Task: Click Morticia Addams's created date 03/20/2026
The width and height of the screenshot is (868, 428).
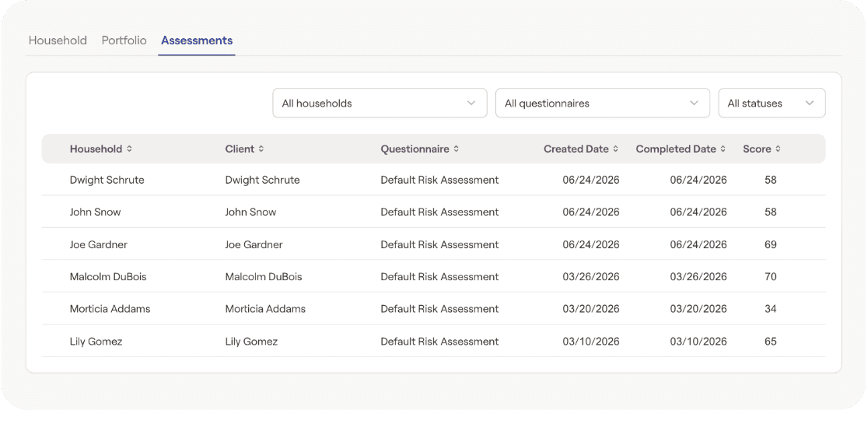Action: tap(591, 309)
